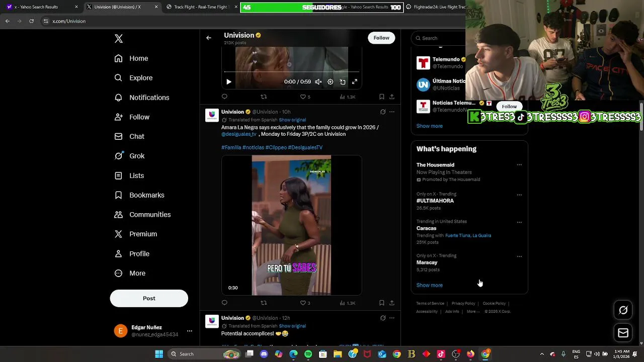Switch to Flightradar24 browser tab
The height and width of the screenshot is (362, 644).
pos(435,7)
